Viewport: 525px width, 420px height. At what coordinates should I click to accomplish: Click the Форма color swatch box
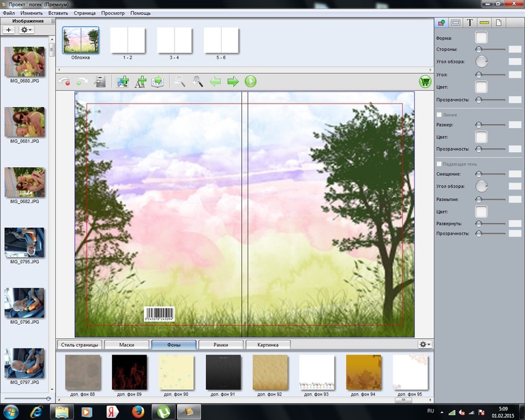481,37
